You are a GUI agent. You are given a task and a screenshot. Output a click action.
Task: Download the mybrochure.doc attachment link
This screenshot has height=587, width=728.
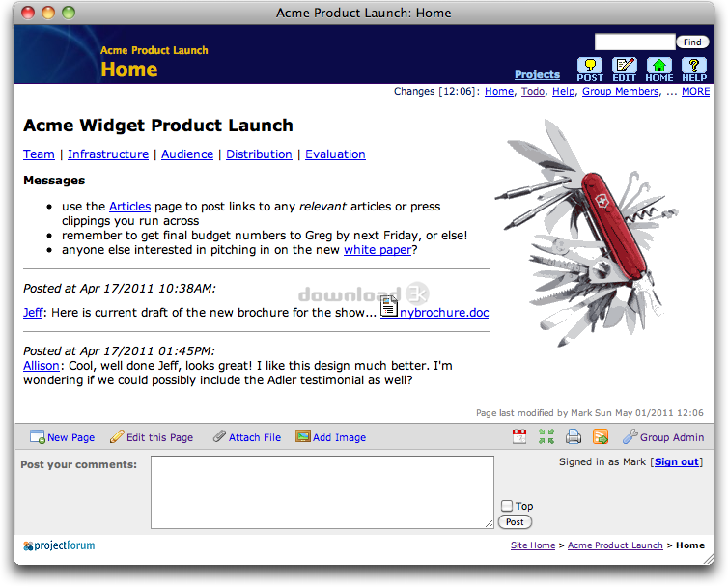(444, 313)
